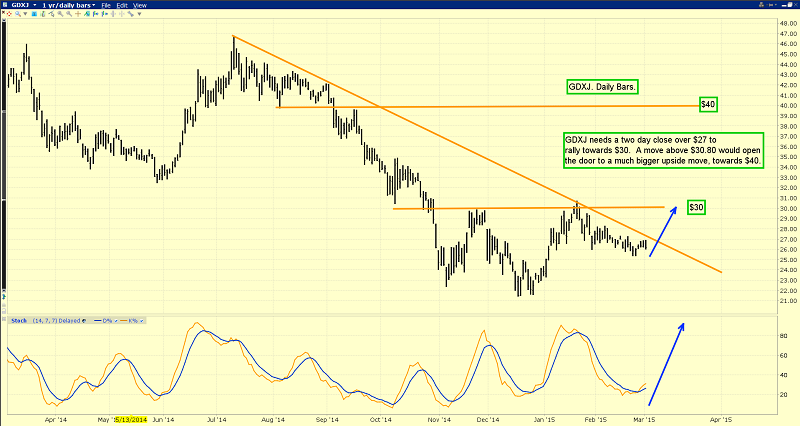Click the 80 stochastic axis value
The image size is (800, 426).
783,336
